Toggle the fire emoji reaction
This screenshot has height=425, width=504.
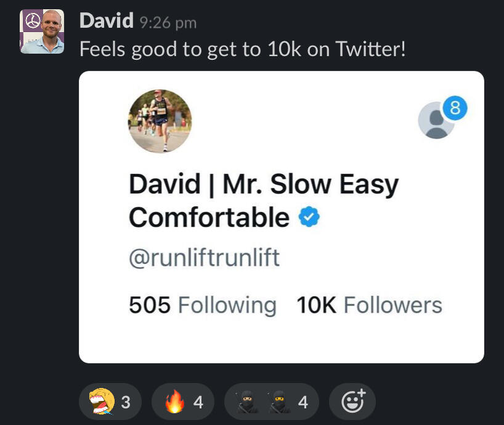point(183,402)
